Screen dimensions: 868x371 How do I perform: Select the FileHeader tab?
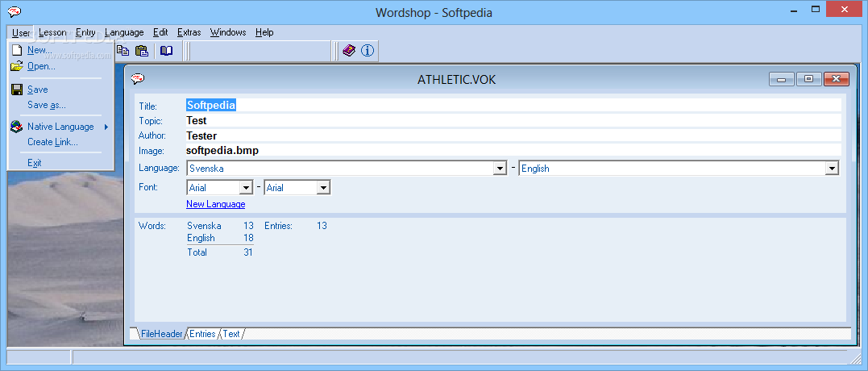tap(161, 334)
